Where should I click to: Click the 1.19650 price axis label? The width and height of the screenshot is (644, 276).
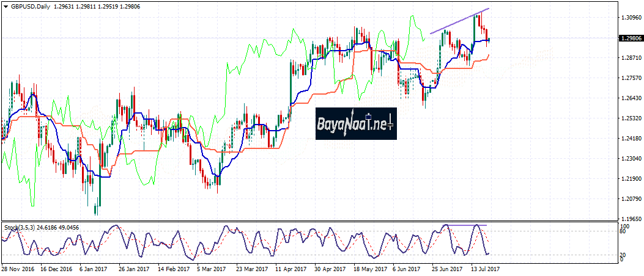click(629, 219)
